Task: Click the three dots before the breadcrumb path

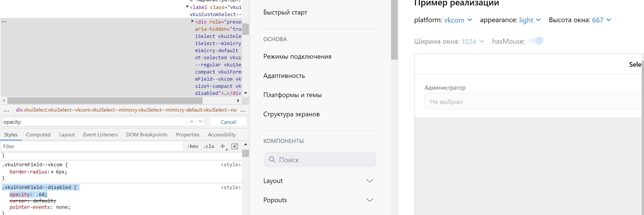Action: point(6,110)
